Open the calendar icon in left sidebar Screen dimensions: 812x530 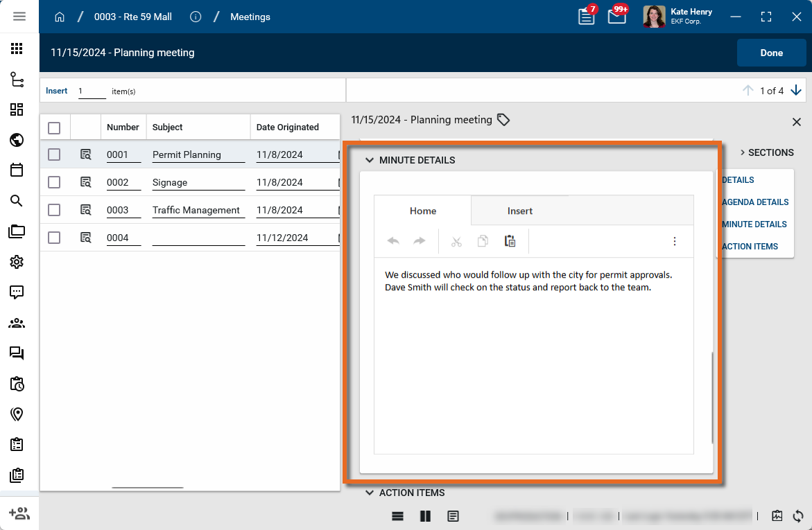click(x=17, y=170)
